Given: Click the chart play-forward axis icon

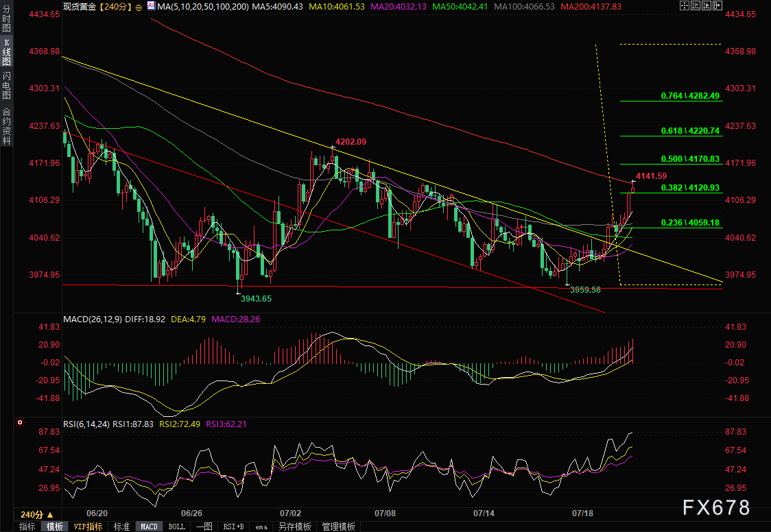Looking at the screenshot, I should click(707, 5).
